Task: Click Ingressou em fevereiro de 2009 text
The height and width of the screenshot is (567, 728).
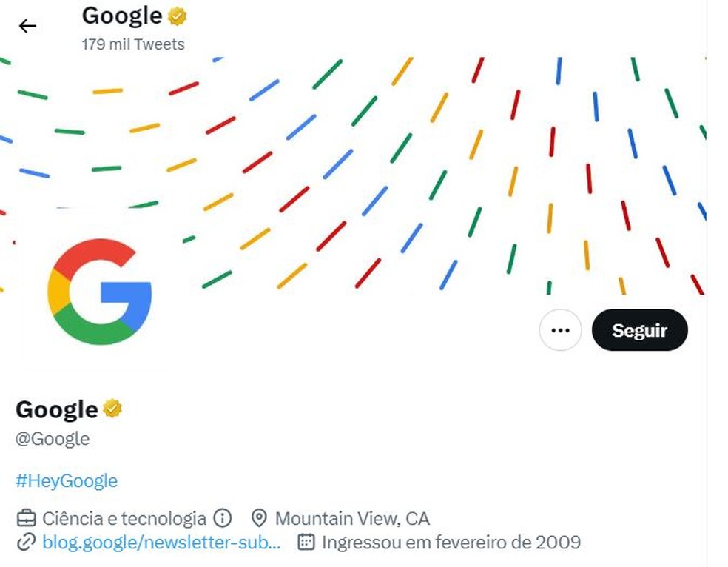Action: [x=451, y=543]
